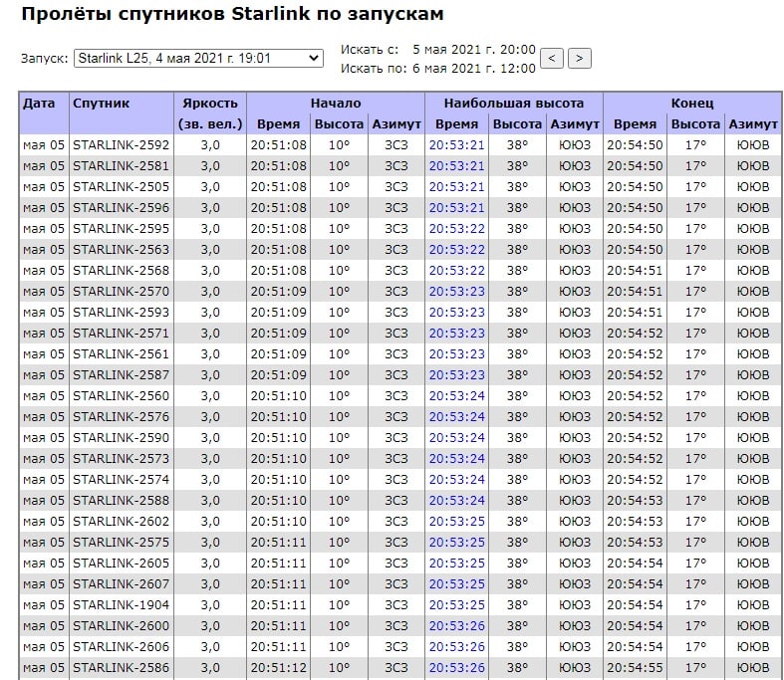Open peak time link for STARLINK-2606
This screenshot has width=784, height=680.
click(x=457, y=647)
